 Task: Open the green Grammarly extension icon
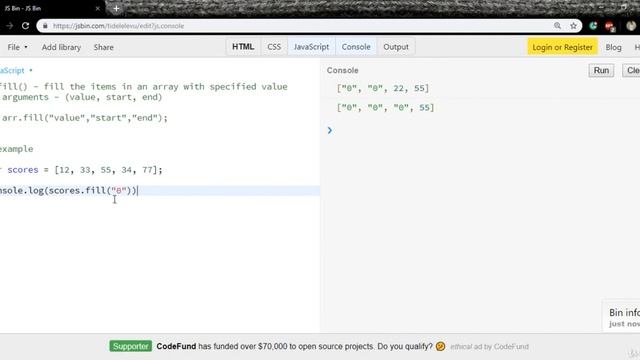point(593,26)
